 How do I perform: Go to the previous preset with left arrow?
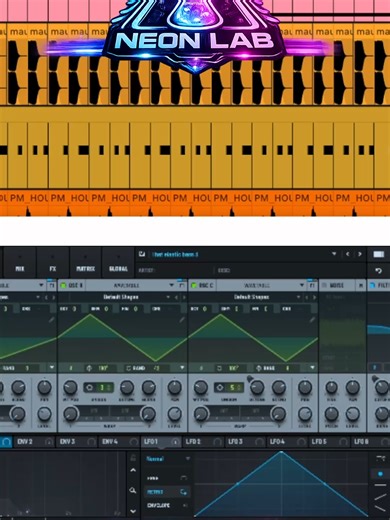348,254
